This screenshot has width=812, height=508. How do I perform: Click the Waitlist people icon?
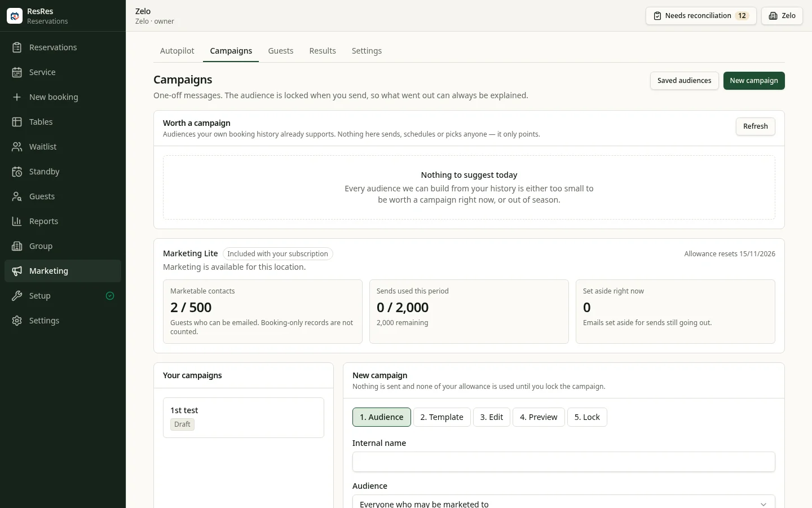click(x=17, y=147)
